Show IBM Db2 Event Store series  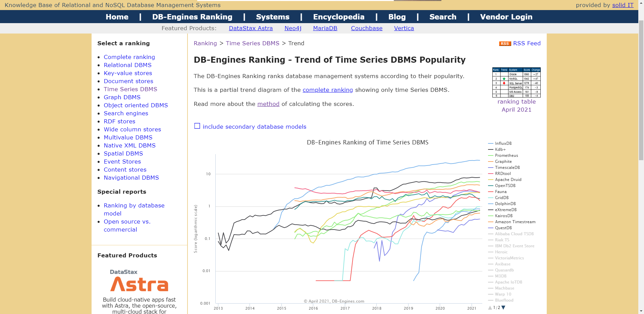(x=512, y=246)
